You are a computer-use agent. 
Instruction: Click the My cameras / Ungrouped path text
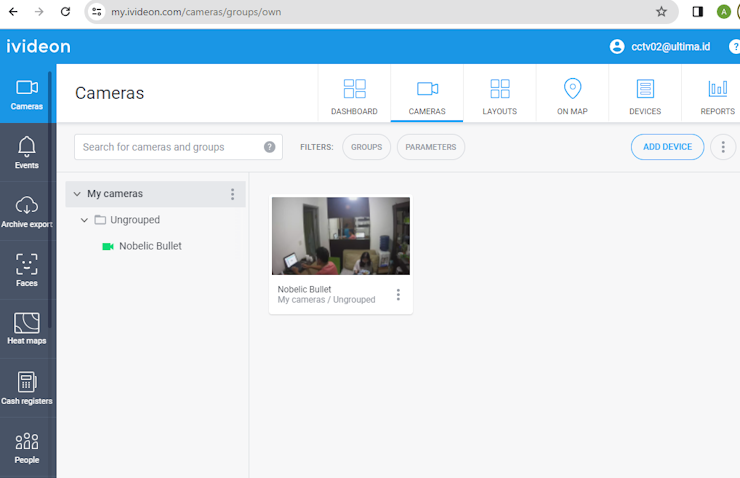[x=327, y=300]
